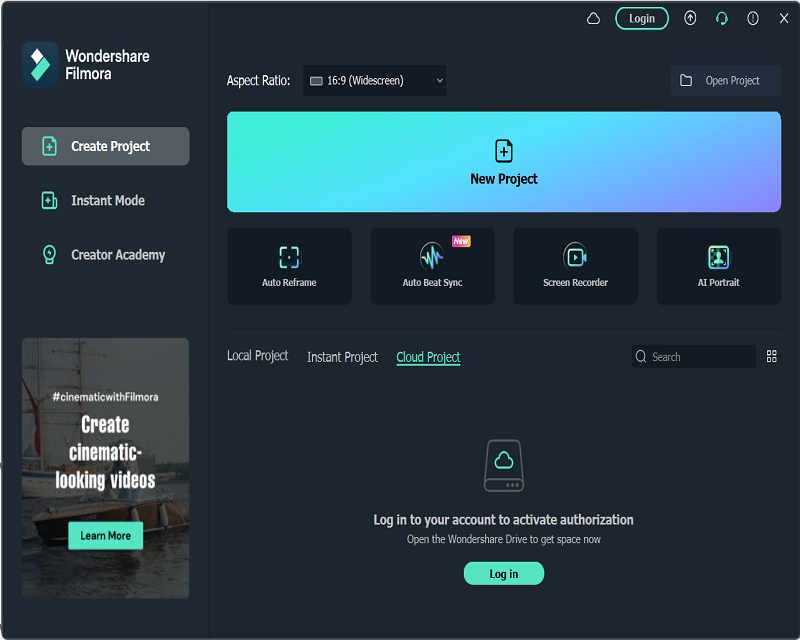The image size is (800, 640).
Task: Click 'Log in to your account to activate authorization'
Action: point(504,520)
